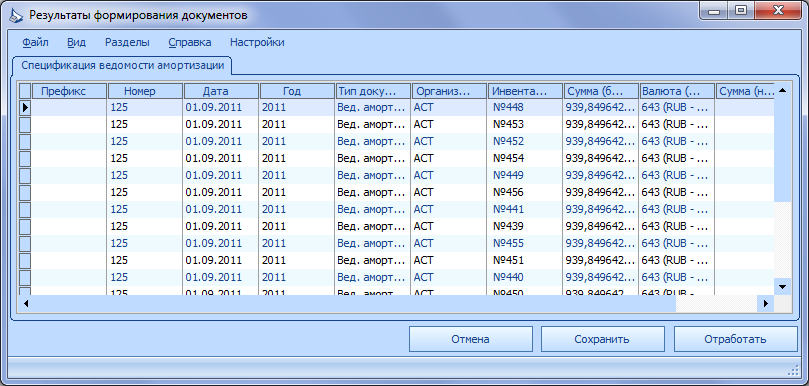The image size is (809, 386).
Task: Click inventory cell №451
Action: (525, 261)
